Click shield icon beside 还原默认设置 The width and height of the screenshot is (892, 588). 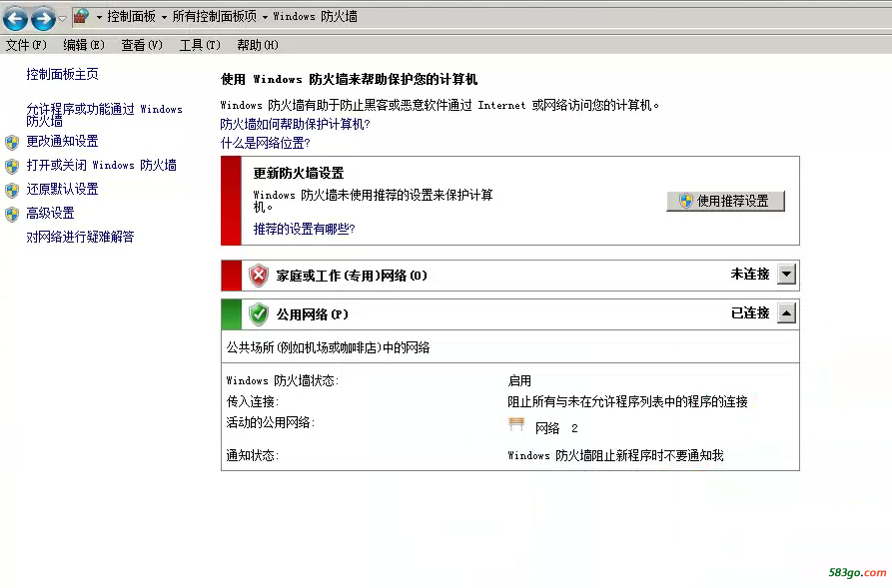point(12,190)
